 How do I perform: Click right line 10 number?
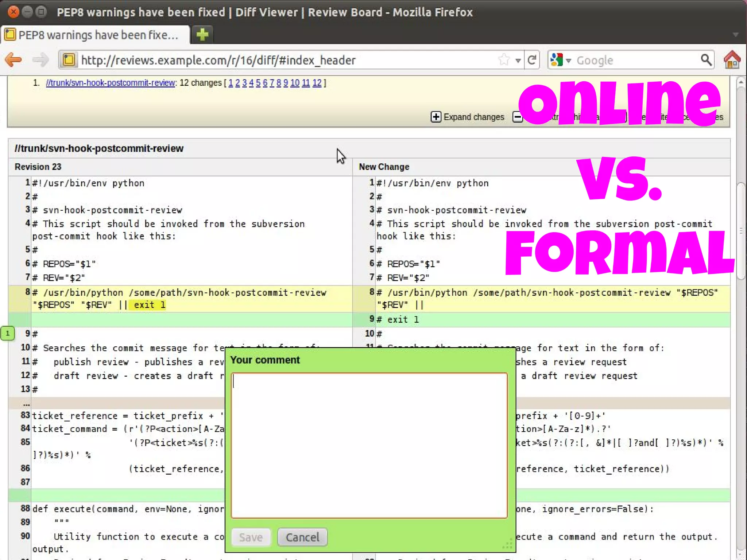click(x=369, y=333)
